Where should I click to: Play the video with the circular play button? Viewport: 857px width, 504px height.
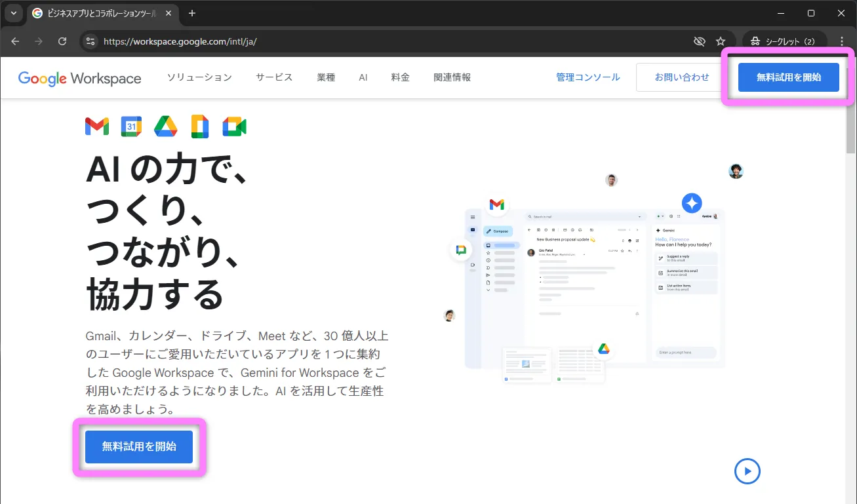pyautogui.click(x=747, y=471)
